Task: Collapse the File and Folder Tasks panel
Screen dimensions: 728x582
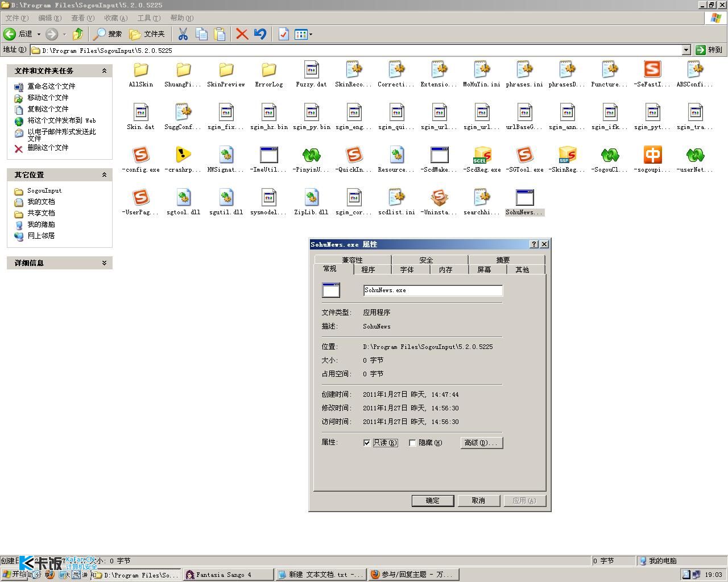Action: coord(104,71)
